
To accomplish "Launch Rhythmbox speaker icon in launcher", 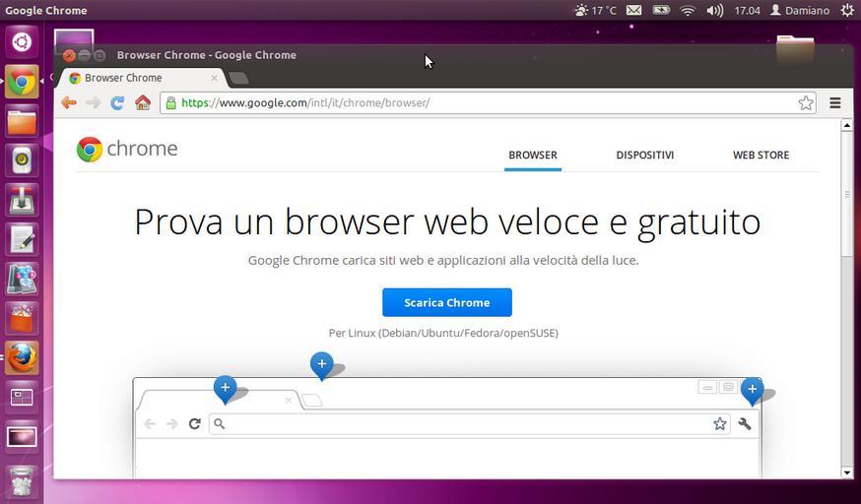I will pos(22,160).
